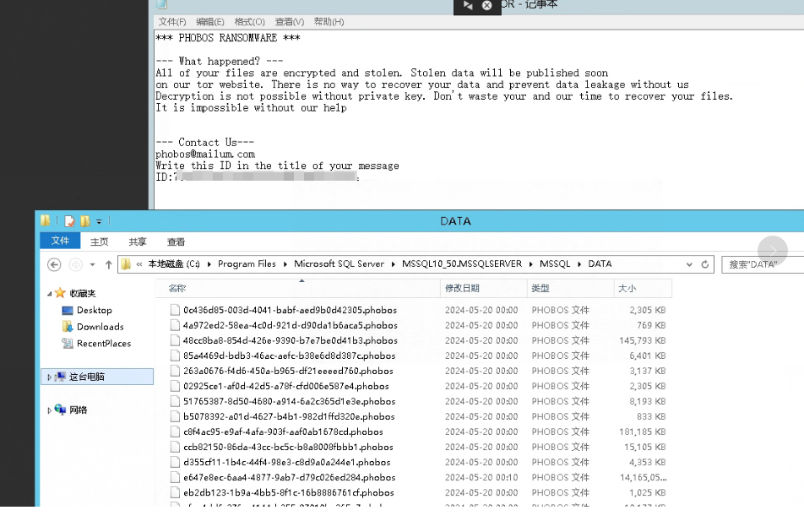Click the circular next arrow overlay button
The height and width of the screenshot is (532, 804).
772,251
